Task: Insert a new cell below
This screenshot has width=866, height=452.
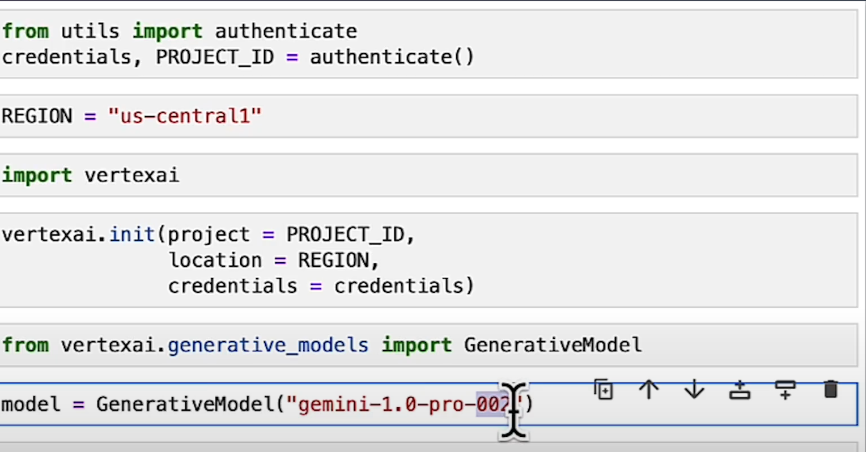Action: [x=785, y=389]
